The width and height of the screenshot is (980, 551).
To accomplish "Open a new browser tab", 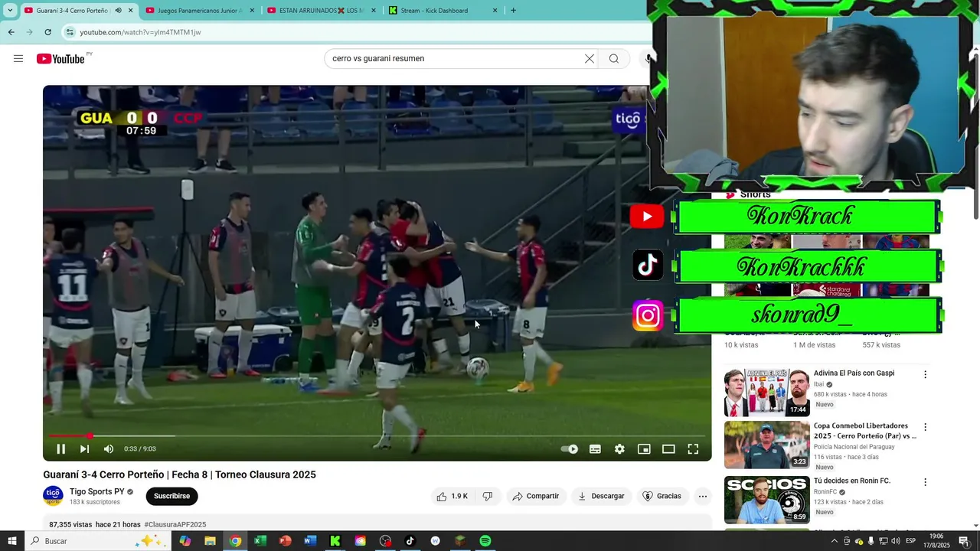I will (x=513, y=11).
